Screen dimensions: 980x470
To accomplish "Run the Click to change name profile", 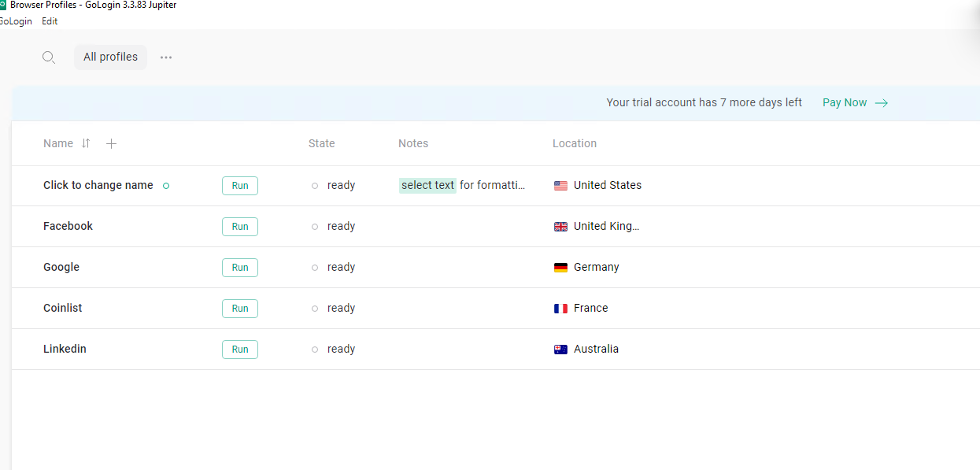I will [x=240, y=186].
